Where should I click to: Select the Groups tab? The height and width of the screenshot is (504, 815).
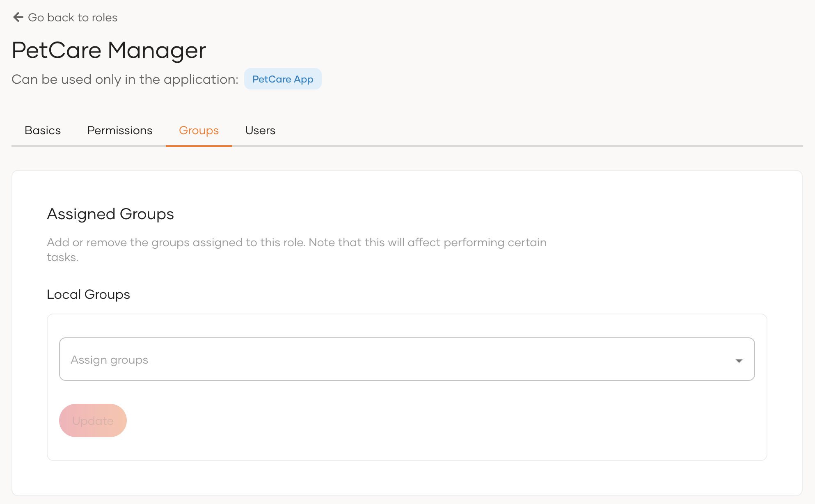198,130
